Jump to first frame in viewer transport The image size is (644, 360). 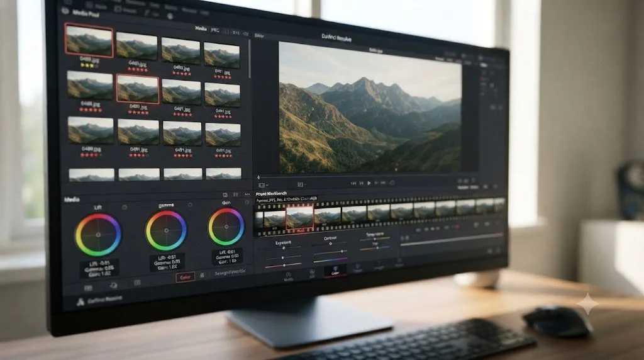coord(353,183)
